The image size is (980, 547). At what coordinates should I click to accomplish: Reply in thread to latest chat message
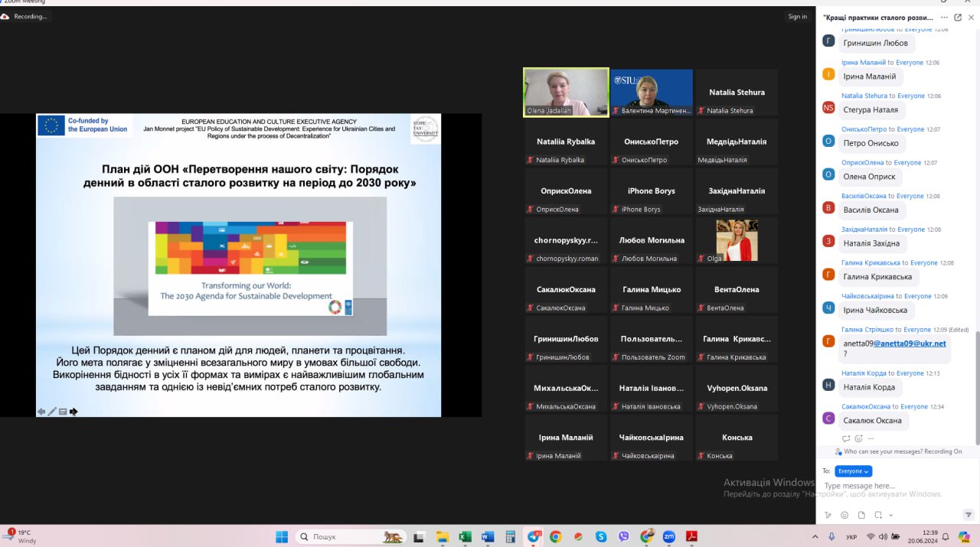click(846, 438)
